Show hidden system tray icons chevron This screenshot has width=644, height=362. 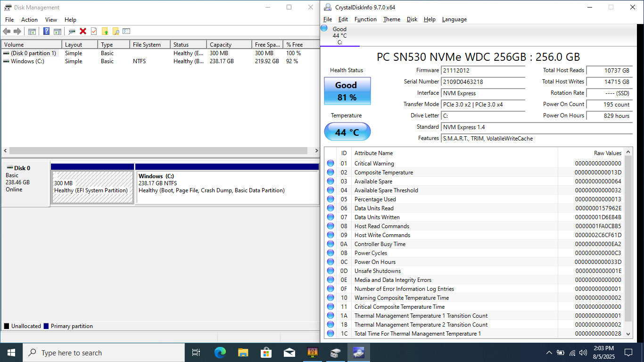pyautogui.click(x=549, y=353)
